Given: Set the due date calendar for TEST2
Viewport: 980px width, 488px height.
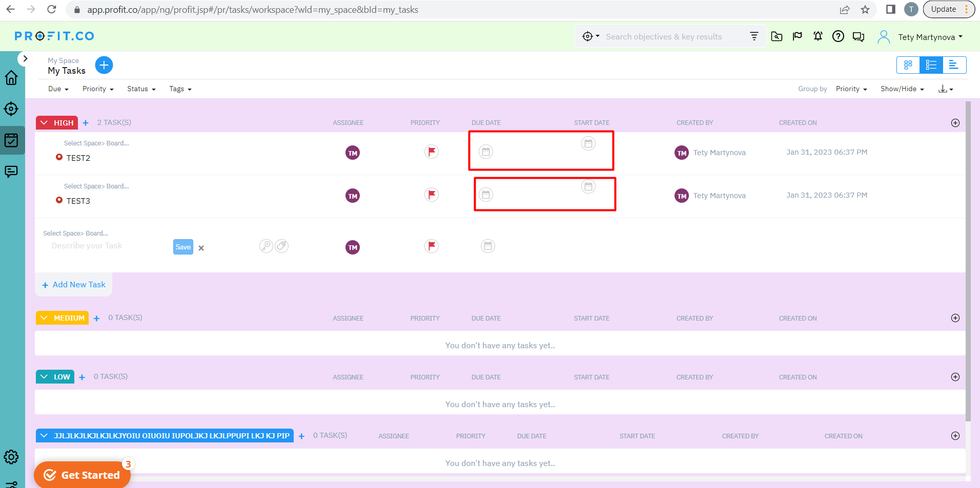Looking at the screenshot, I should tap(486, 152).
